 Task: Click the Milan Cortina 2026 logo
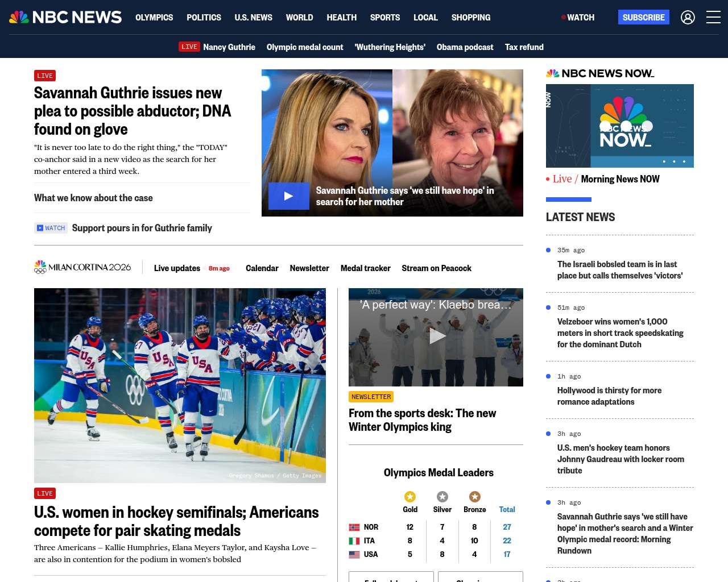(83, 267)
